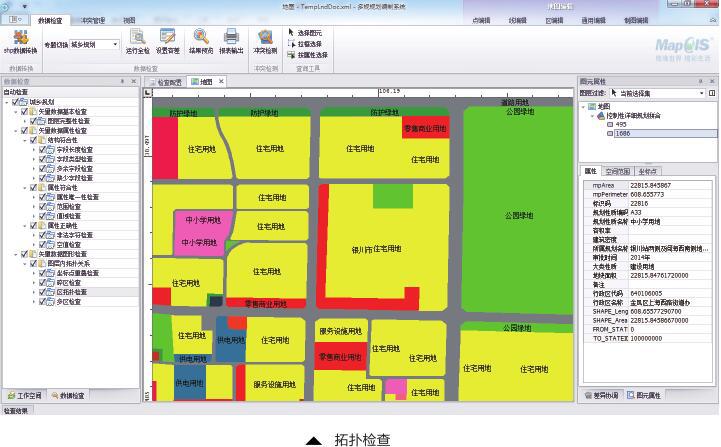Pin the left 数据检查 panel
Screen dimensions: 721x447
pyautogui.click(x=122, y=81)
